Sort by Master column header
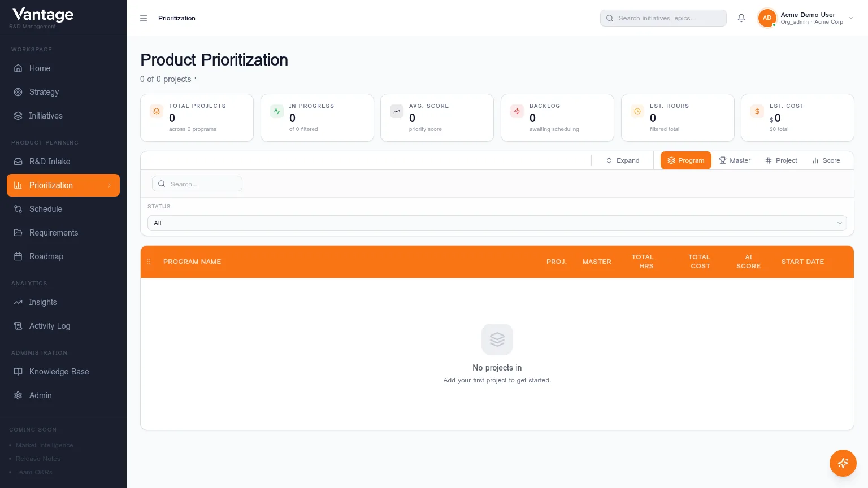The height and width of the screenshot is (488, 868). 597,262
